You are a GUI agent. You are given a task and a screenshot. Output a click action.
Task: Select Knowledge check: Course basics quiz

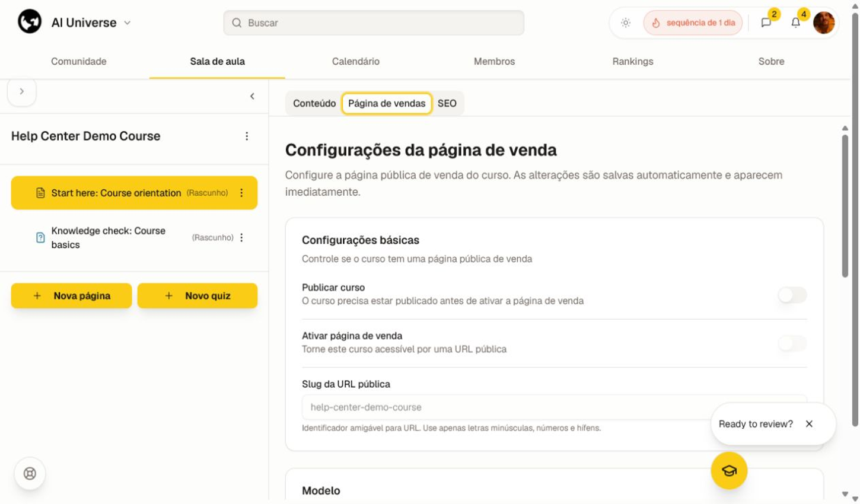[x=134, y=238]
